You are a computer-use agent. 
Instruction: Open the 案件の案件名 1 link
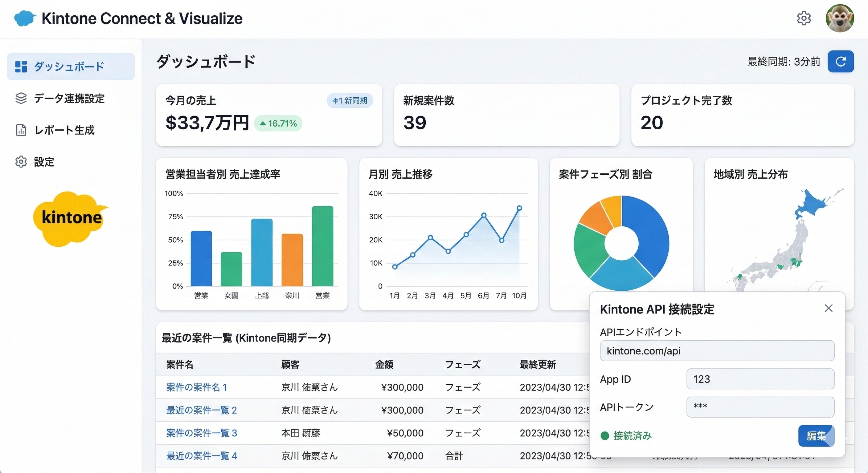196,387
